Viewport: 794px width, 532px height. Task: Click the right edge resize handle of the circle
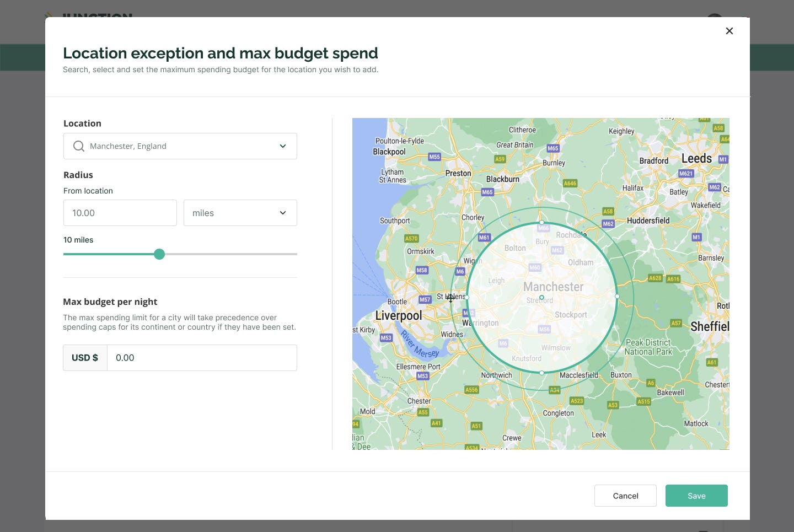pyautogui.click(x=618, y=297)
